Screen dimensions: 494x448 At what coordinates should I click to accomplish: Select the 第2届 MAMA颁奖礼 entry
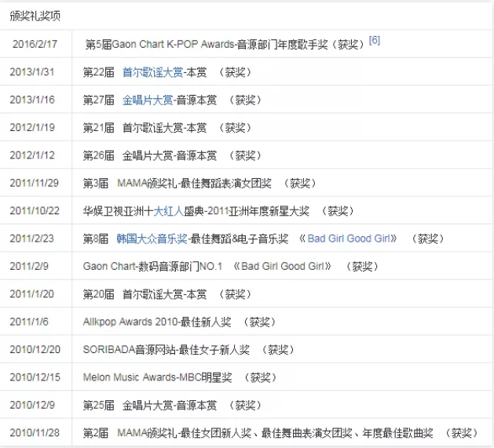coord(280,433)
